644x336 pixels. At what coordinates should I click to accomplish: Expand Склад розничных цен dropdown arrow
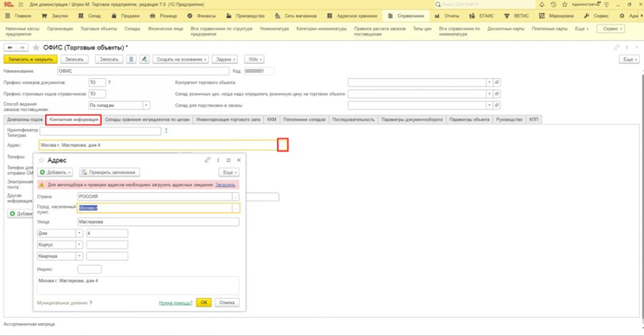tap(489, 94)
